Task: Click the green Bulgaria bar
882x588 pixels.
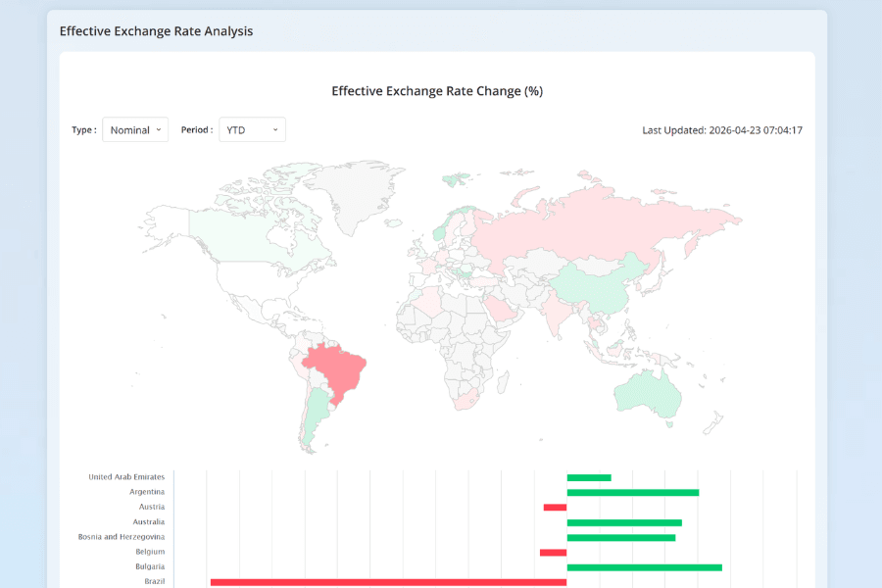Action: 645,567
